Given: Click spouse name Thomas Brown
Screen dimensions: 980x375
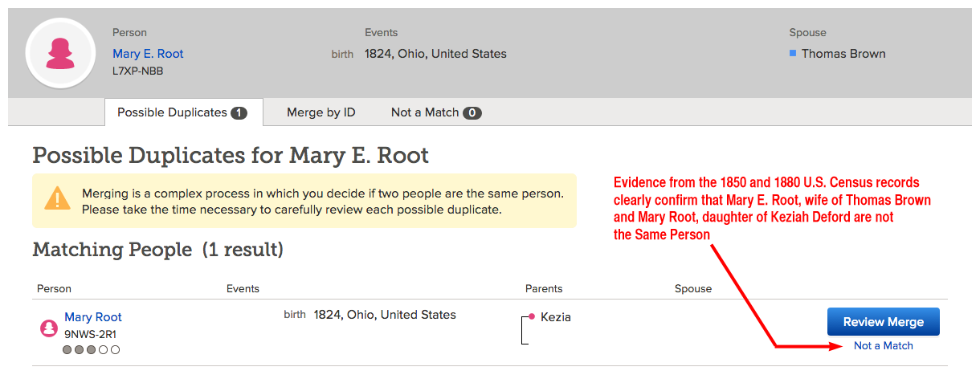Looking at the screenshot, I should coord(843,54).
